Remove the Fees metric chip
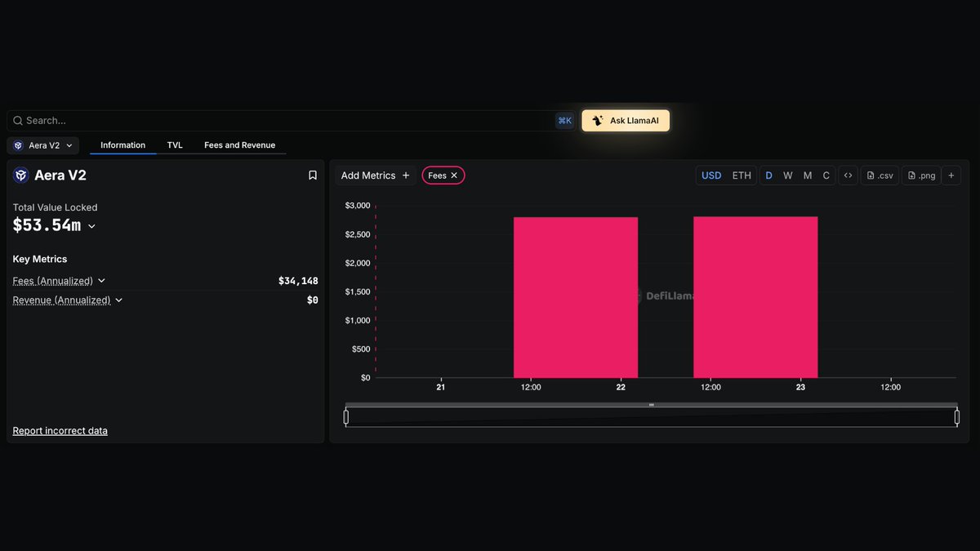This screenshot has width=980, height=551. [454, 176]
